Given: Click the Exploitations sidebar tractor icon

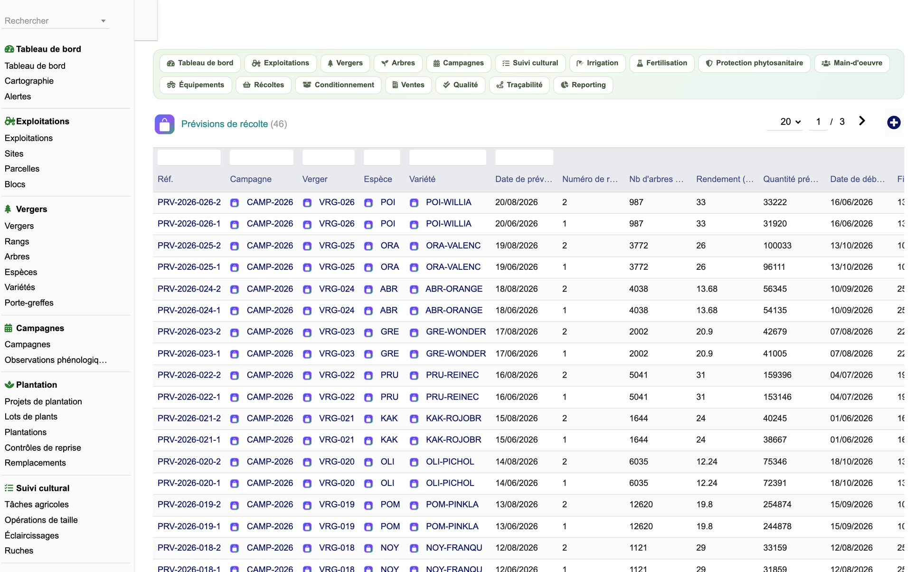Looking at the screenshot, I should coord(9,121).
